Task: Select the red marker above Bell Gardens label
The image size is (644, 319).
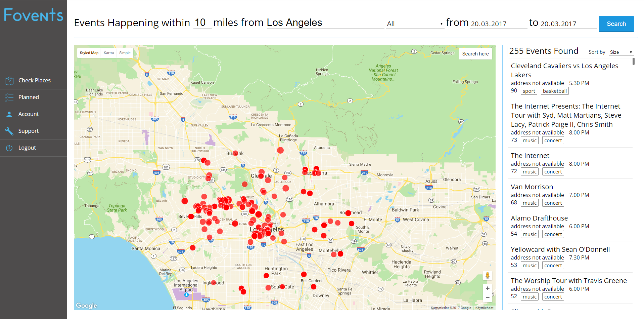Action: click(x=304, y=274)
